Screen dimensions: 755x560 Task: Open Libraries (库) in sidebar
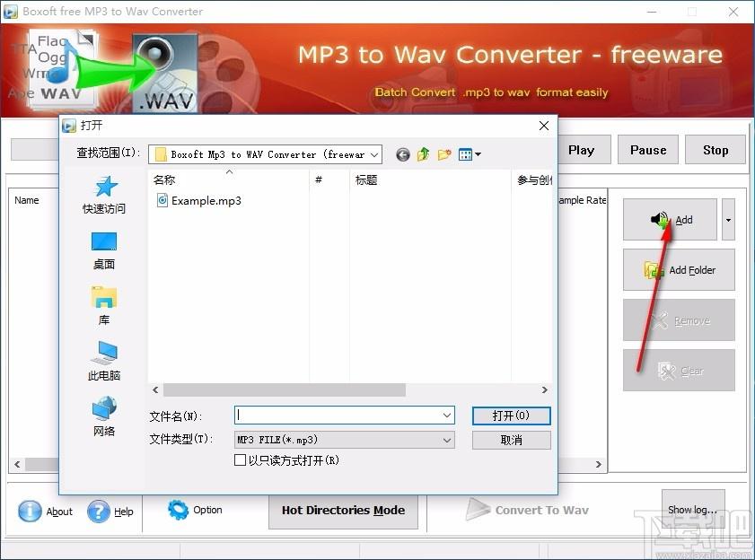(104, 305)
